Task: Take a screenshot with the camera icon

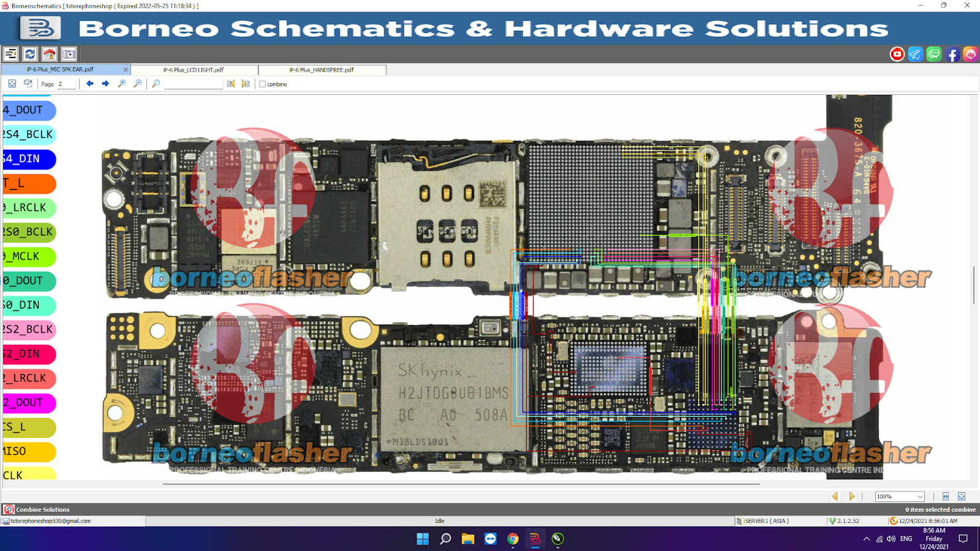Action: coord(69,54)
